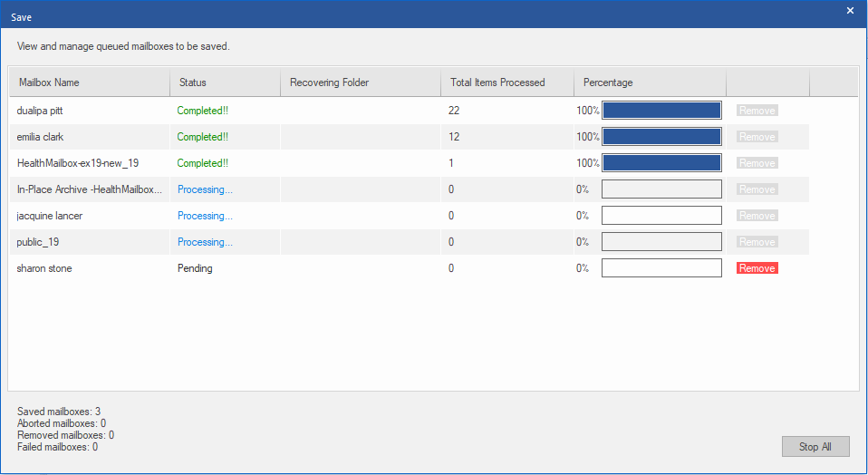The image size is (868, 475).
Task: Select the In-Place Archive -HealthMailbox row
Action: click(x=410, y=189)
